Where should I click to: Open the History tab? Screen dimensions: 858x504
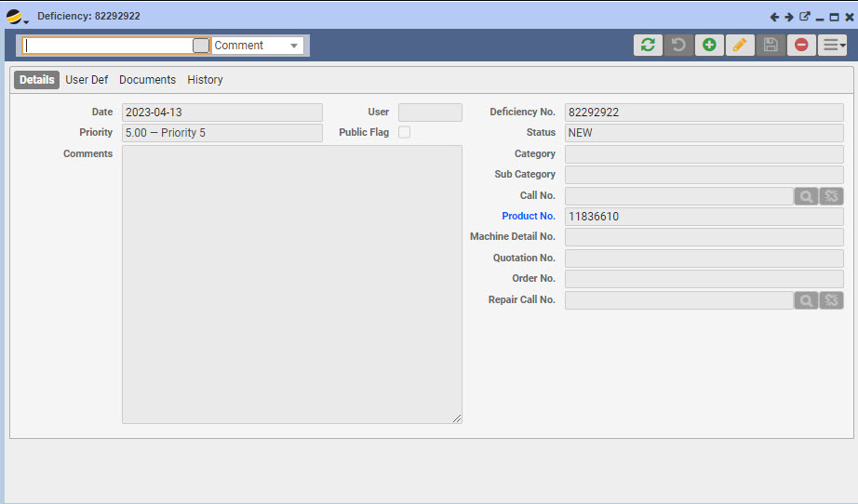[x=205, y=80]
